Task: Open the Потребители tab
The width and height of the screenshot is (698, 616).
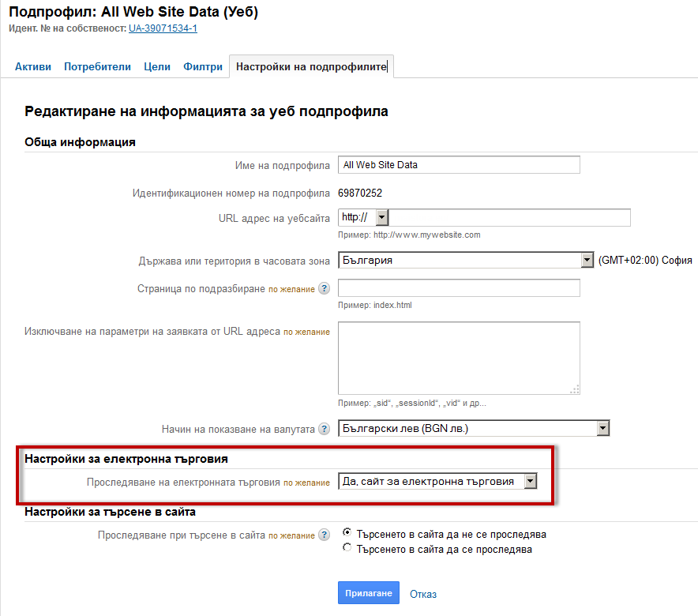Action: (x=97, y=67)
